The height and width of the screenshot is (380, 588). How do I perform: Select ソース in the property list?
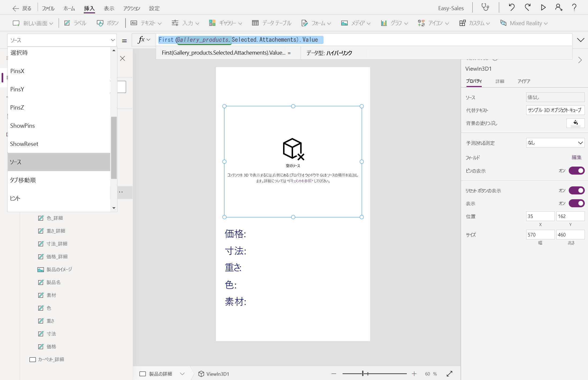click(59, 162)
